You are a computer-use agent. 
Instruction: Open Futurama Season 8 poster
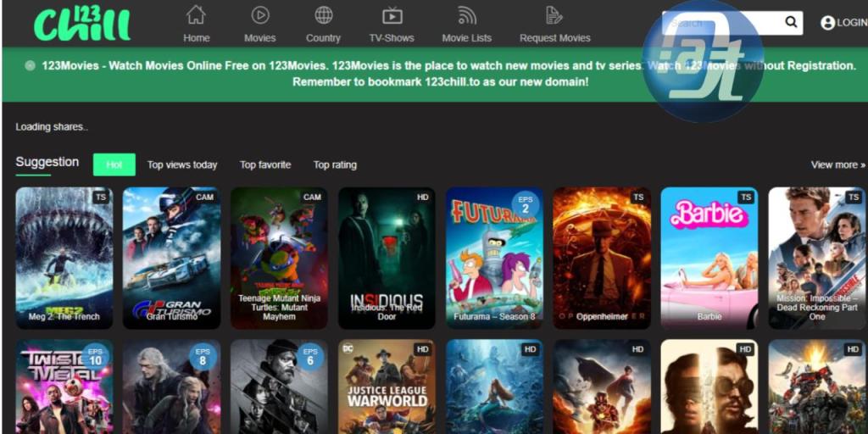(494, 258)
